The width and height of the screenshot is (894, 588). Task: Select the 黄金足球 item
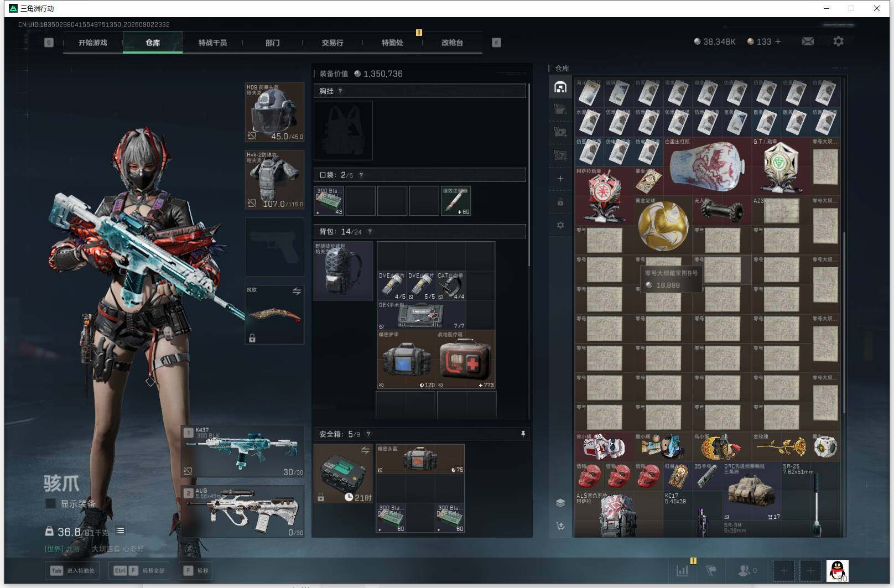tap(663, 225)
